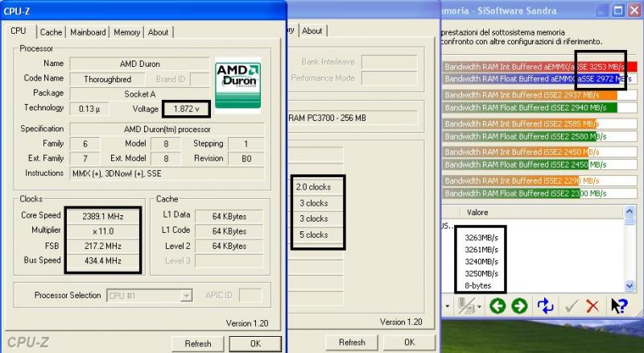Screen dimensions: 644x353
Task: Switch to the Cache tab in CPU-Z
Action: (51, 32)
